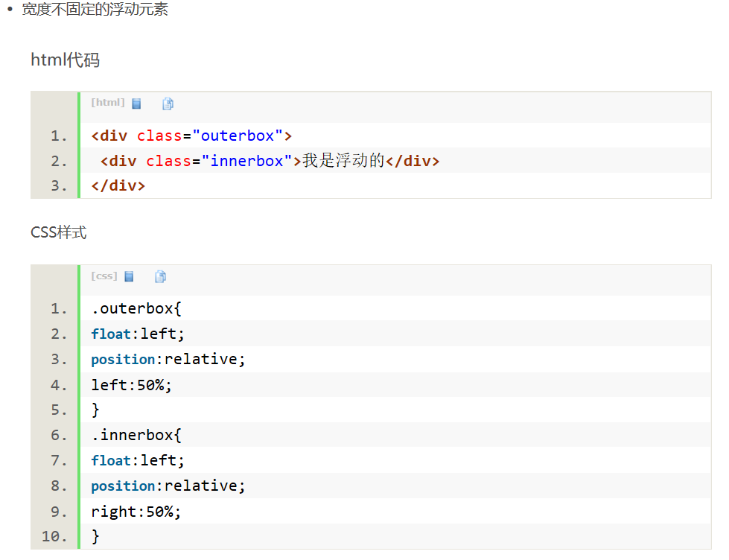Click the innerbox div line 我是浮动的
Viewport: 729px width, 560px height.
270,160
